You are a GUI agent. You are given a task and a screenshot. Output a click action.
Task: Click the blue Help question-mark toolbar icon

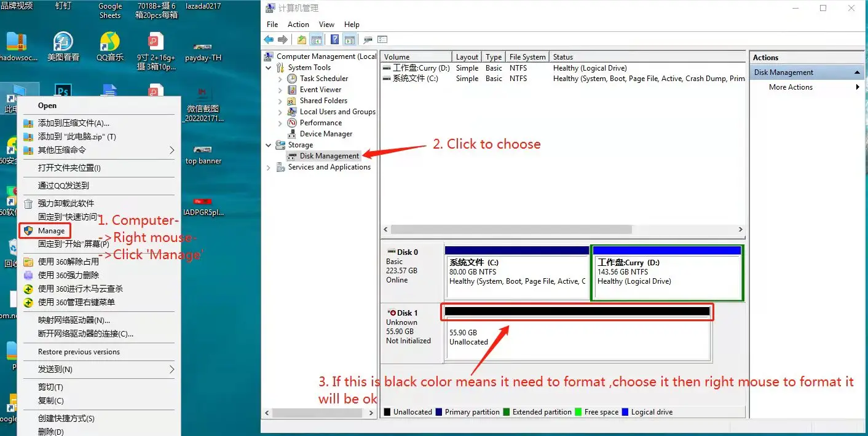coord(334,40)
